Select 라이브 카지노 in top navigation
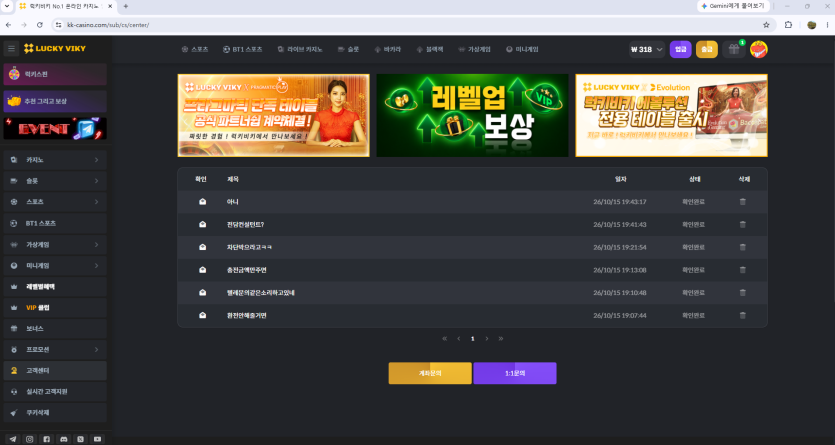The width and height of the screenshot is (835, 445). coord(300,49)
